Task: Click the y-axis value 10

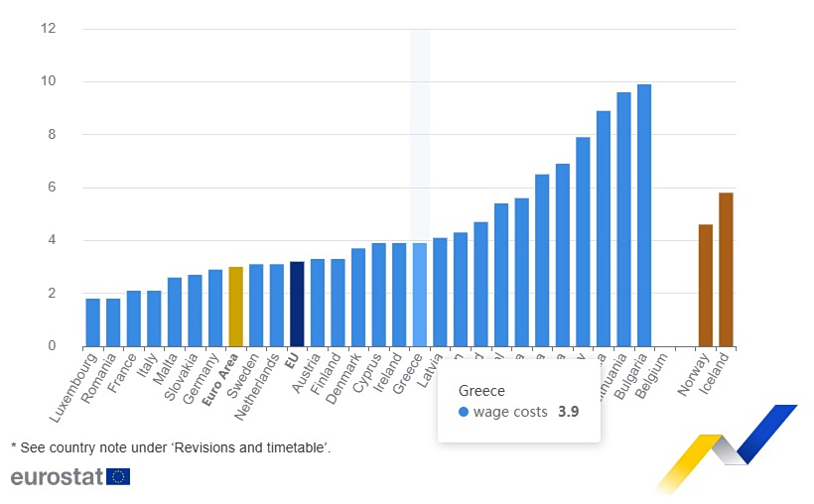Action: (x=49, y=81)
